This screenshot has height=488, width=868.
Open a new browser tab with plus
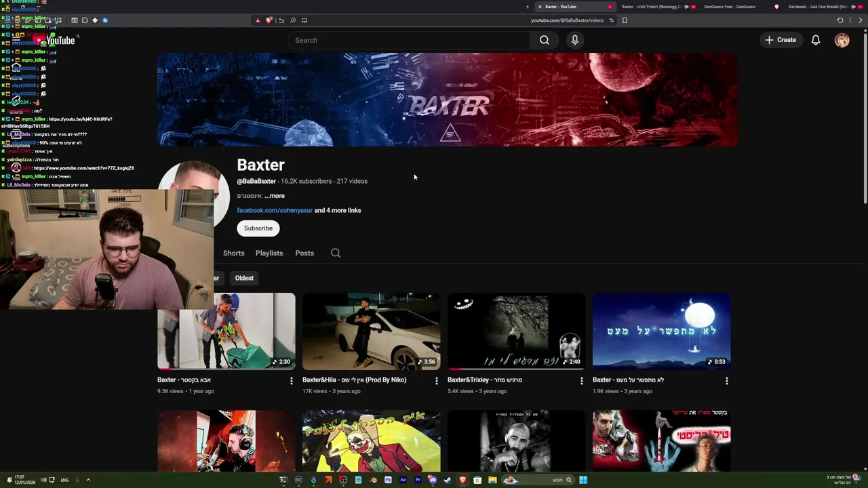coord(527,7)
